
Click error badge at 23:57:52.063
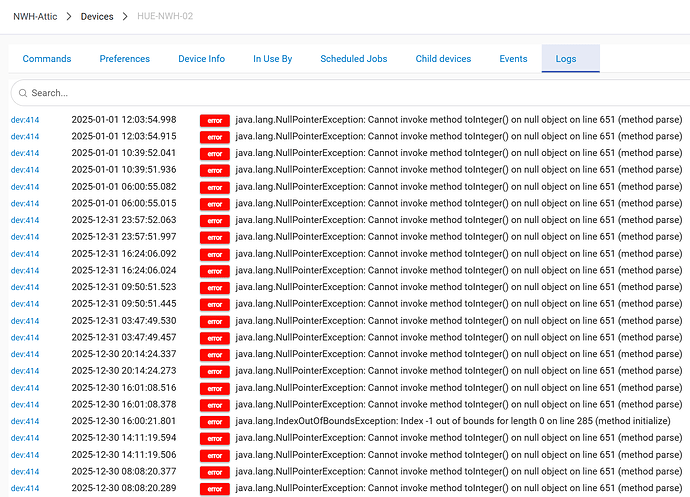click(x=215, y=221)
